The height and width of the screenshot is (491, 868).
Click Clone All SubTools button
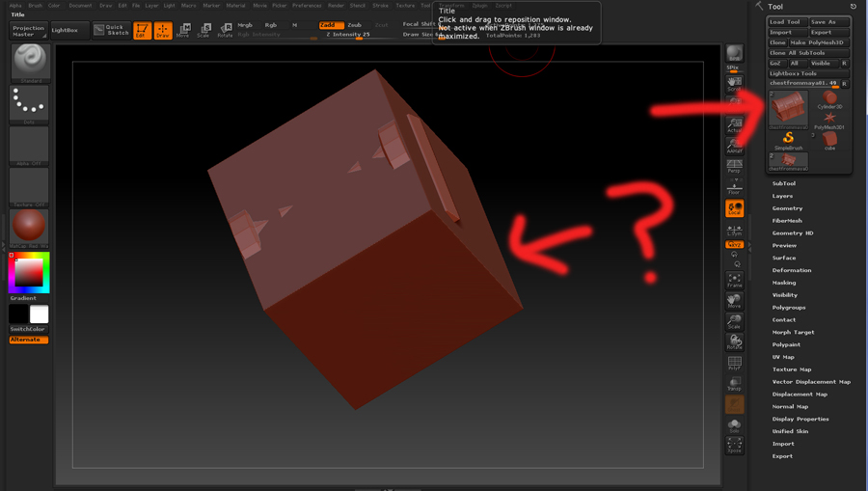pyautogui.click(x=808, y=53)
